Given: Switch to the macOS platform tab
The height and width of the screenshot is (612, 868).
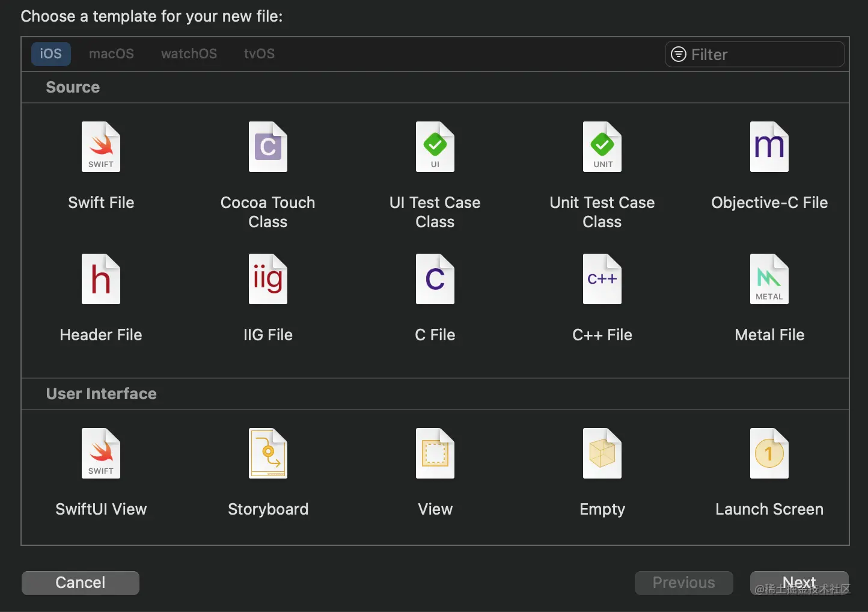Looking at the screenshot, I should (x=111, y=54).
